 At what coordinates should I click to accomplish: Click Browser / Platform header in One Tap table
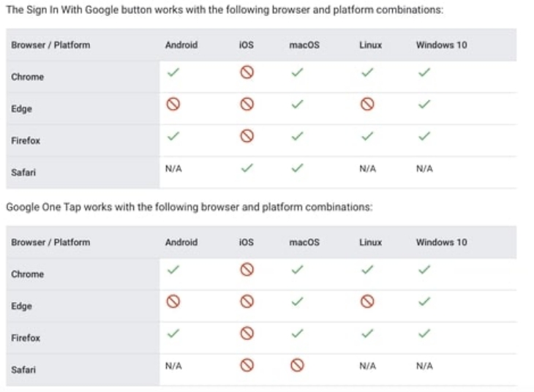(x=50, y=242)
